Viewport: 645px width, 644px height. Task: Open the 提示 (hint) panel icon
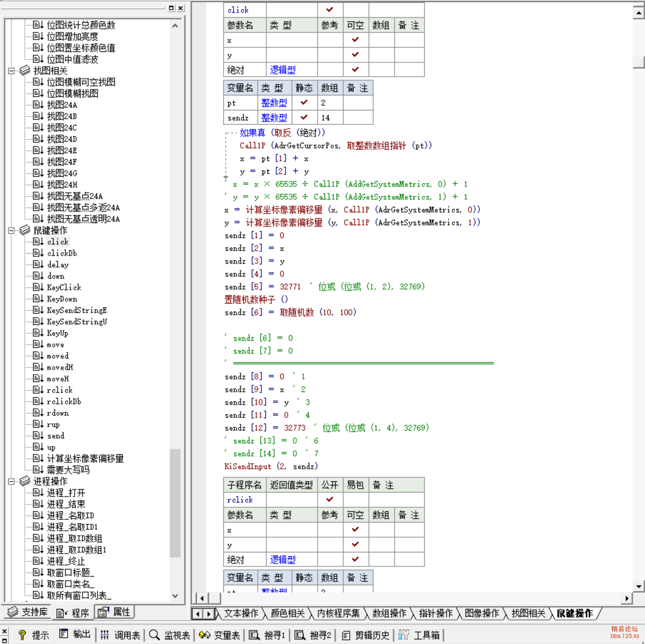22,635
